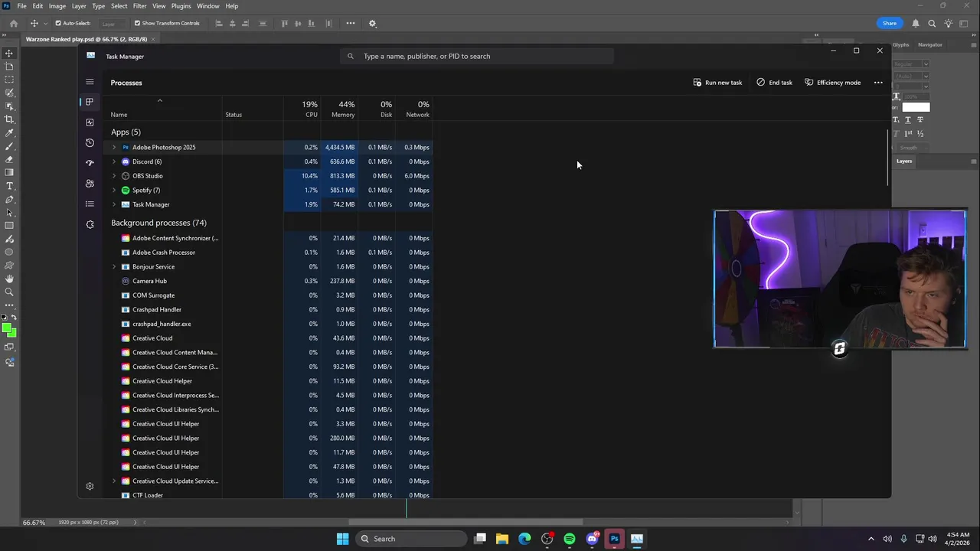This screenshot has height=551, width=980.
Task: Open Photoshop File menu
Action: point(22,6)
